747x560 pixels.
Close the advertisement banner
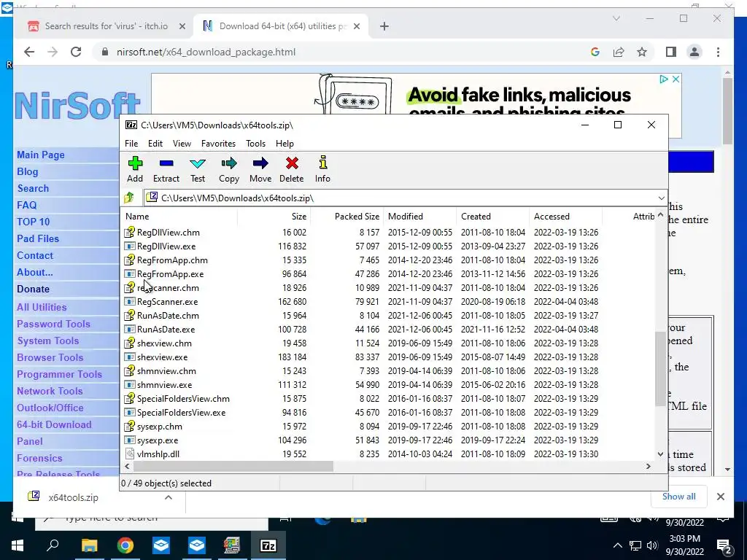click(x=676, y=79)
